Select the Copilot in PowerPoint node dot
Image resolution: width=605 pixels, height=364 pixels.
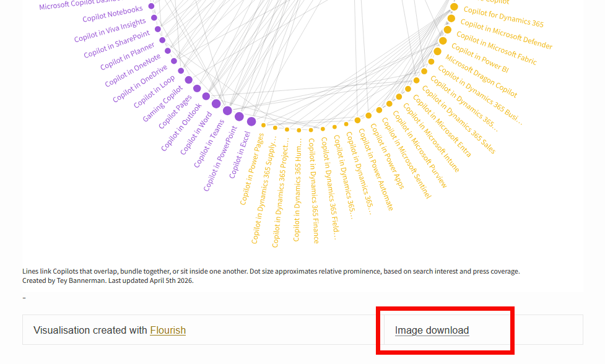click(x=239, y=116)
